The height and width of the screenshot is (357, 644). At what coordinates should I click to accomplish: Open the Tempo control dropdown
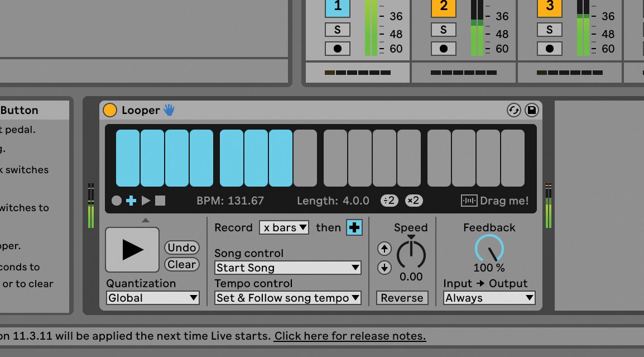click(x=287, y=298)
